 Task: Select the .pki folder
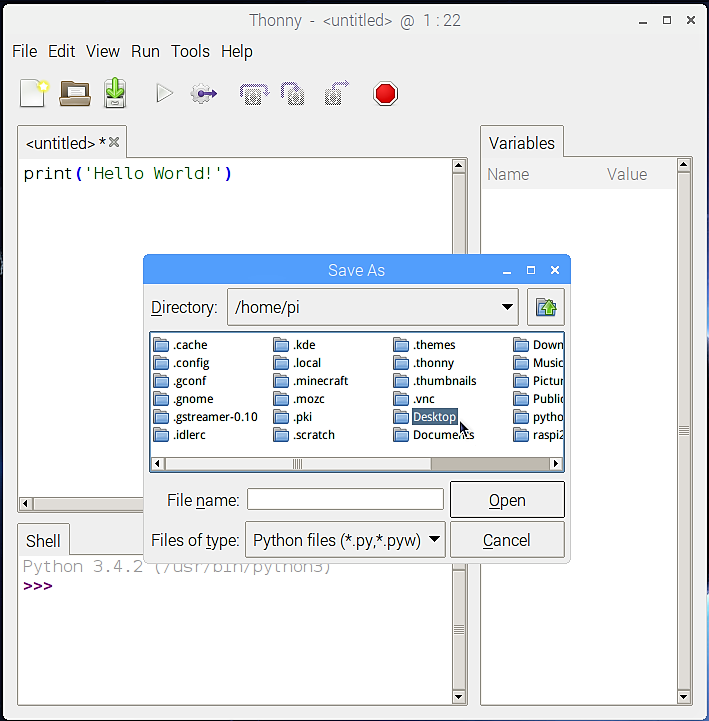[x=293, y=417]
